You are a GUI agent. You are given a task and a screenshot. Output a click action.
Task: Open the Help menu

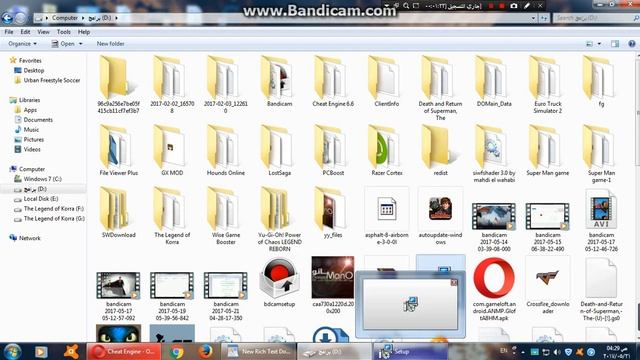pos(84,32)
